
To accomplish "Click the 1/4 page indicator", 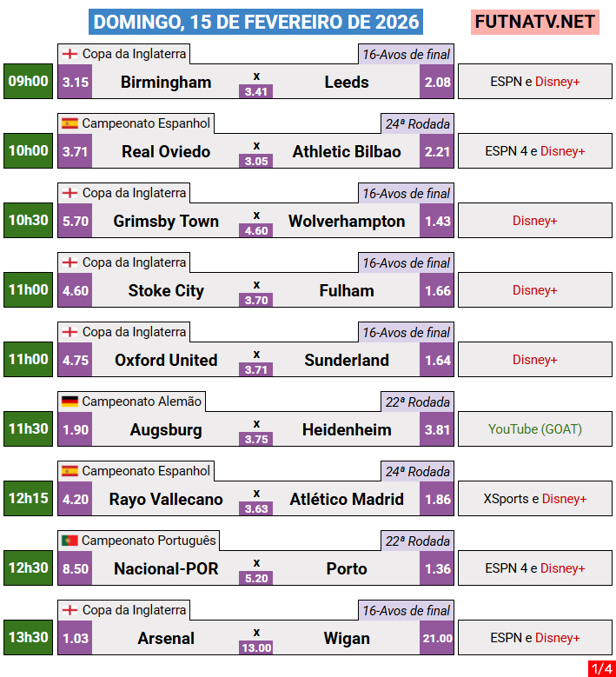I will (x=600, y=668).
